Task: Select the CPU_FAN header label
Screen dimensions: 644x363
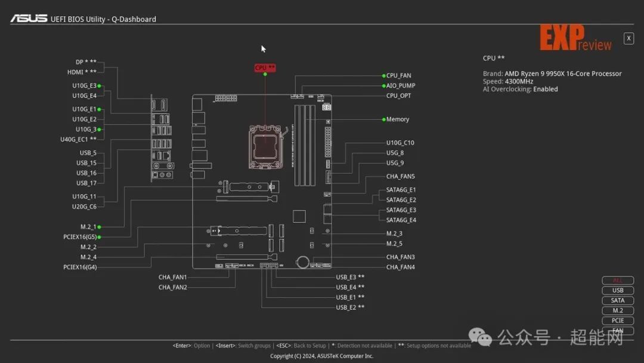Action: (x=398, y=76)
